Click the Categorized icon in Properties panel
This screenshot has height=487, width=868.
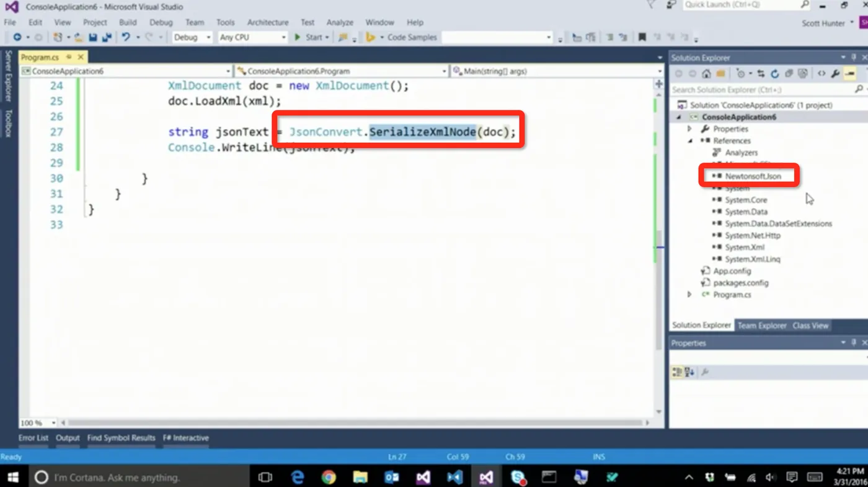[x=677, y=372]
